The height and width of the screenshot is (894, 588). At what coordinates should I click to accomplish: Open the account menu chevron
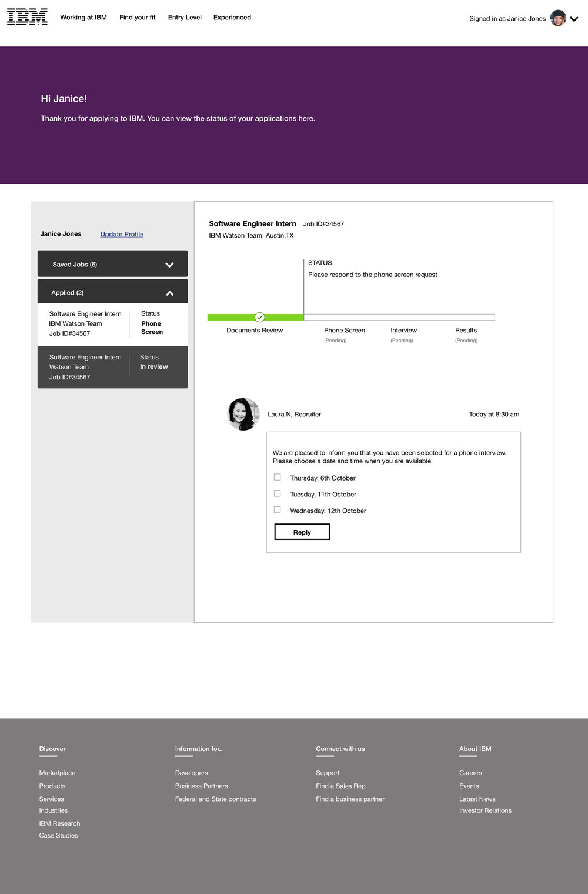tap(574, 19)
